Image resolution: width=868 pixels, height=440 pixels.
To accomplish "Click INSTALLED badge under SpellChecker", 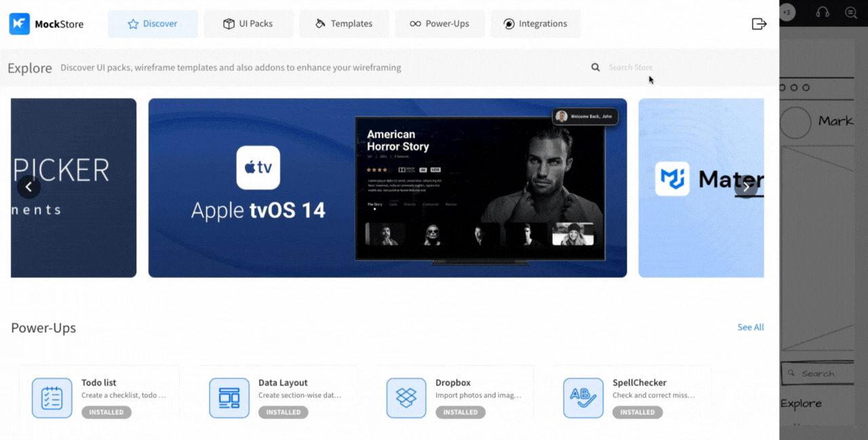I will tap(637, 412).
